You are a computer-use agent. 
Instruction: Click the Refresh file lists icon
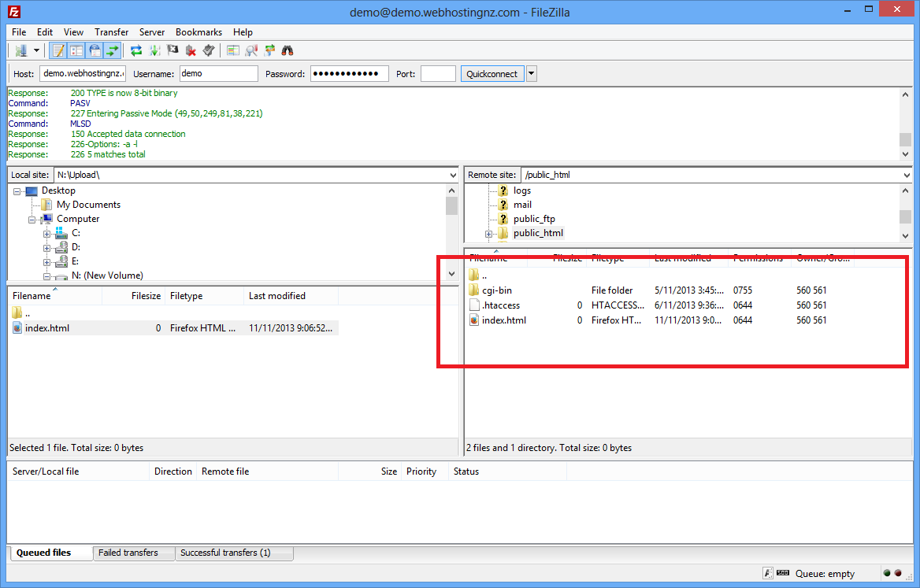point(136,51)
